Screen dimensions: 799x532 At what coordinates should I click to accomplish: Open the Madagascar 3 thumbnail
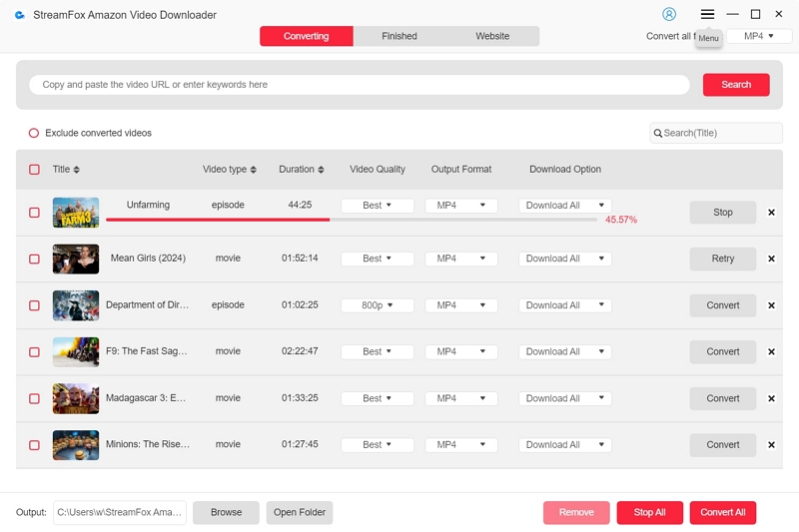pyautogui.click(x=76, y=398)
